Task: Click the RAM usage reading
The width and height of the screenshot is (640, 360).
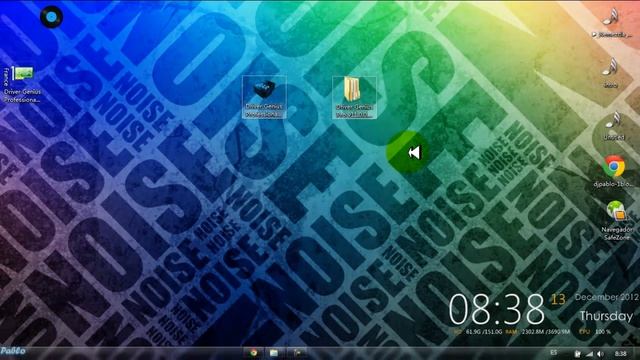Action: click(x=538, y=332)
